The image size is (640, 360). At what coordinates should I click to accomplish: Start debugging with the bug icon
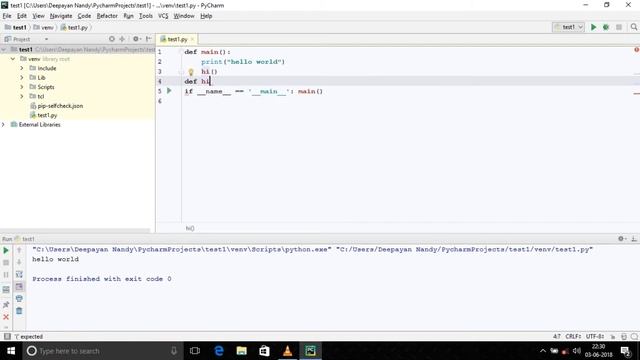[x=606, y=27]
